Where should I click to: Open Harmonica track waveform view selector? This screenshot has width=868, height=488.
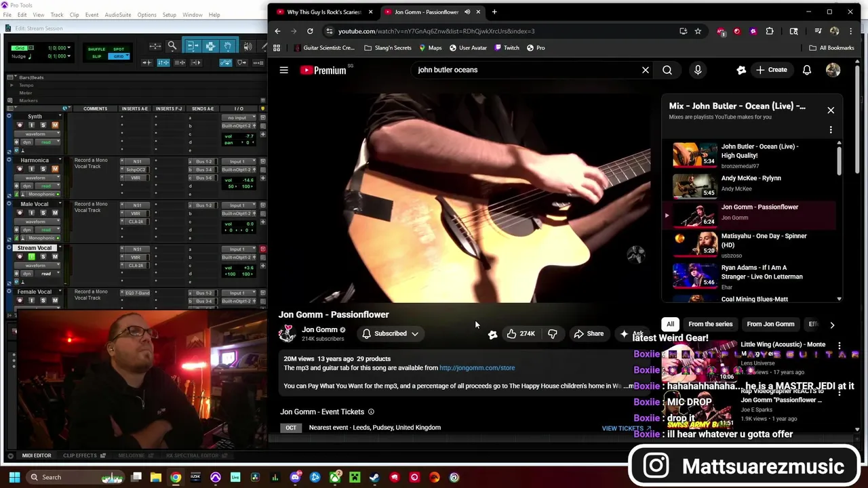pos(39,178)
